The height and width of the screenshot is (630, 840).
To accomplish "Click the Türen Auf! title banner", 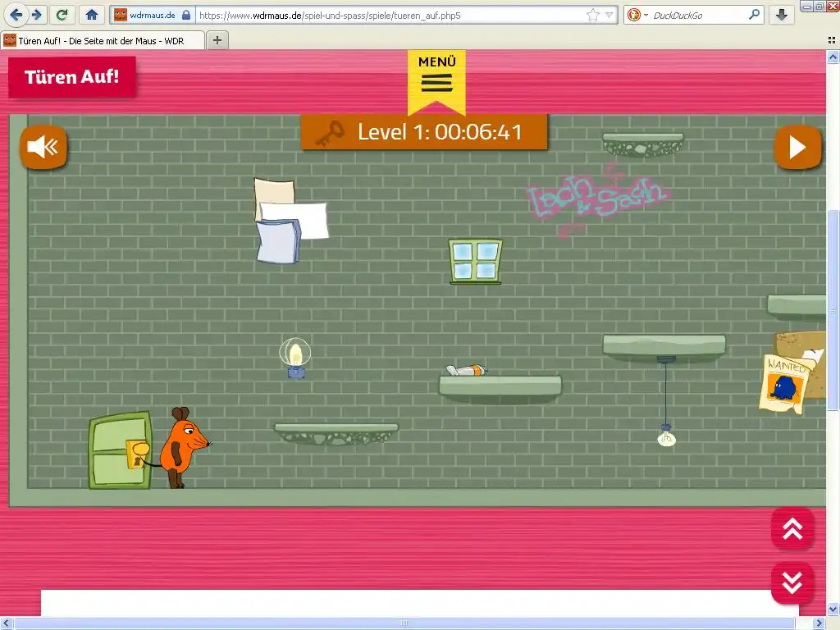I will tap(72, 77).
